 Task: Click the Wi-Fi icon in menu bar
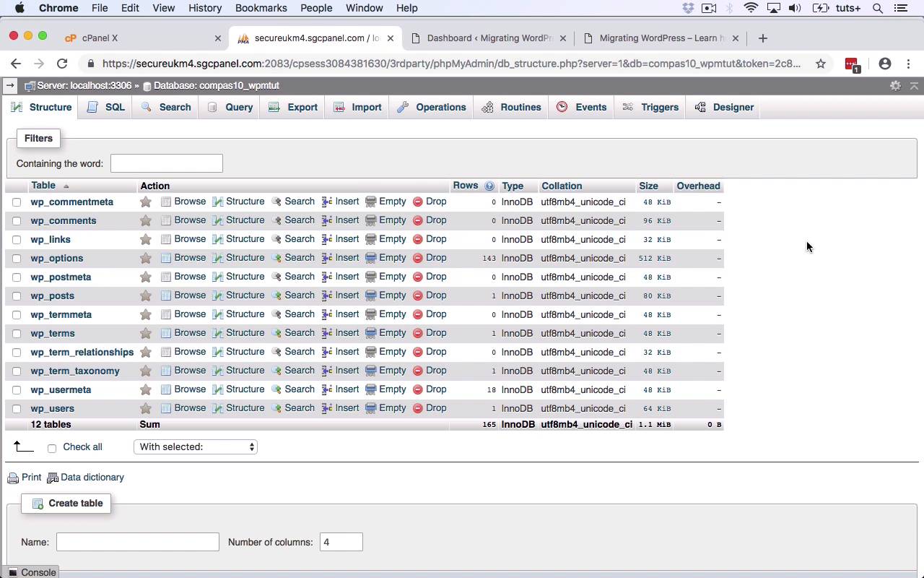(751, 8)
